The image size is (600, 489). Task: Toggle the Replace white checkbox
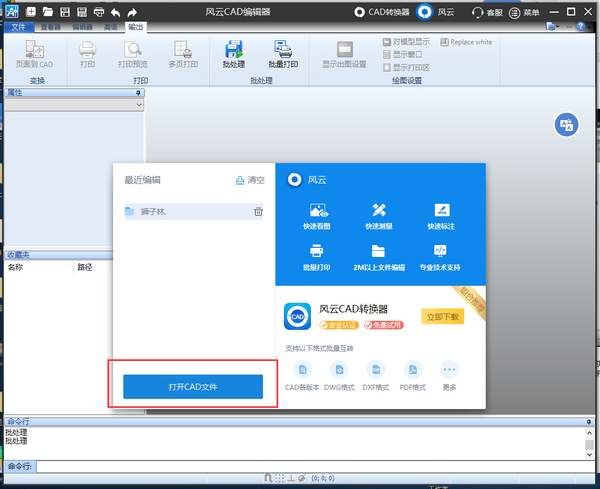coord(444,42)
